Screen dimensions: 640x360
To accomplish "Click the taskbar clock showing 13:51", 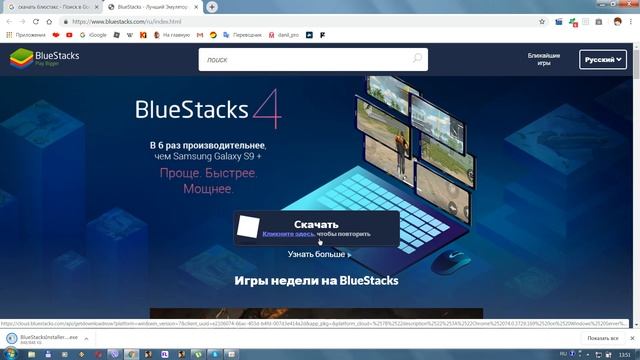I will [624, 354].
